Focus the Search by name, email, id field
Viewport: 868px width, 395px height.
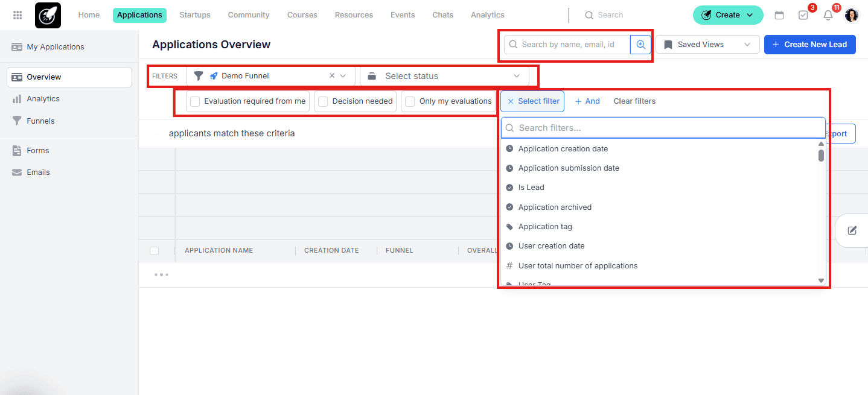[x=567, y=45]
